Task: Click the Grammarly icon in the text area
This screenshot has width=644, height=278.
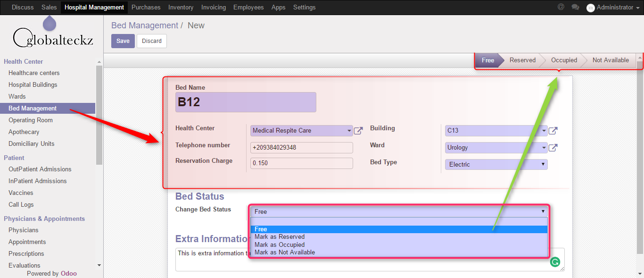Action: [x=555, y=262]
